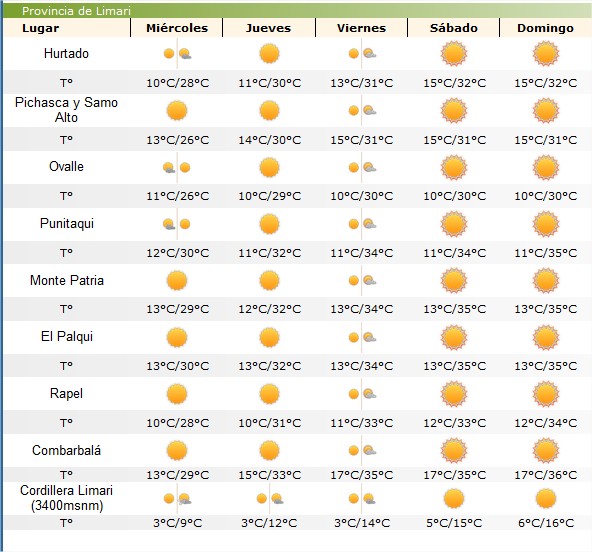This screenshot has width=592, height=552.
Task: Click Combarbalá's Domingo hot sun icon
Action: coord(546,450)
